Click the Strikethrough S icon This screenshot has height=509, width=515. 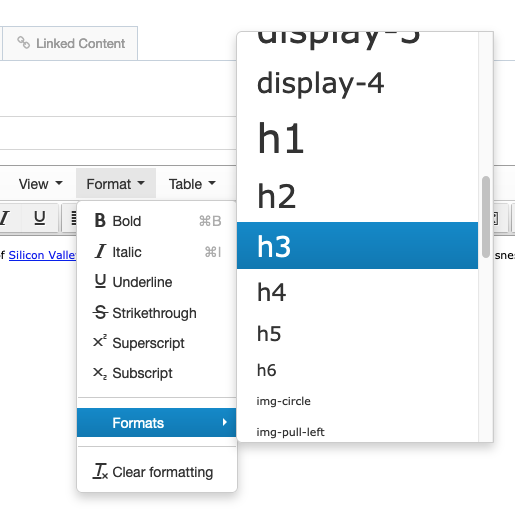[x=100, y=312]
